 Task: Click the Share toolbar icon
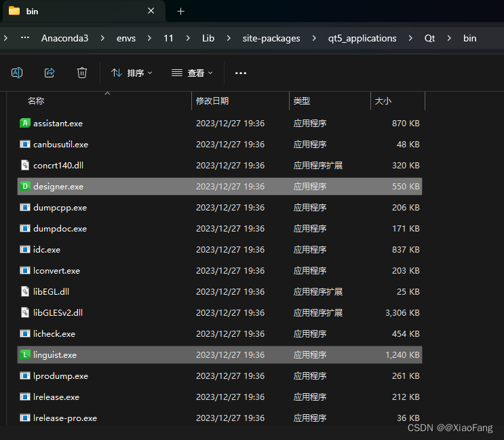[50, 73]
